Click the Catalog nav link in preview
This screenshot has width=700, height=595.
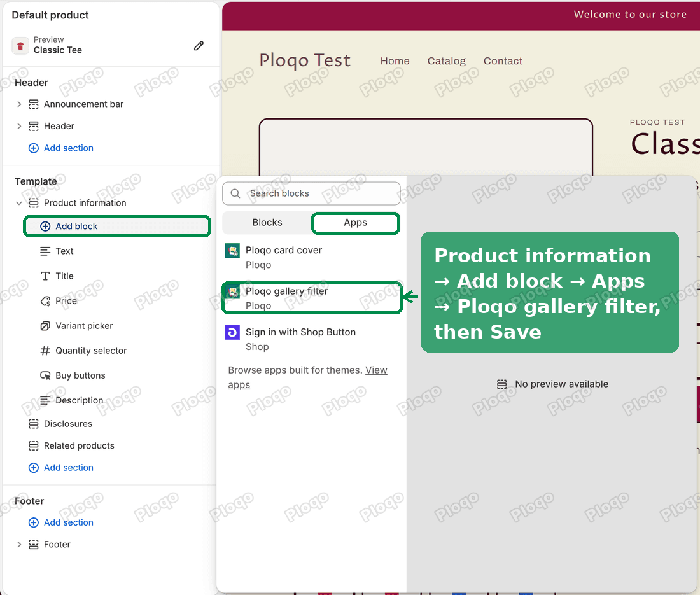[x=447, y=60]
